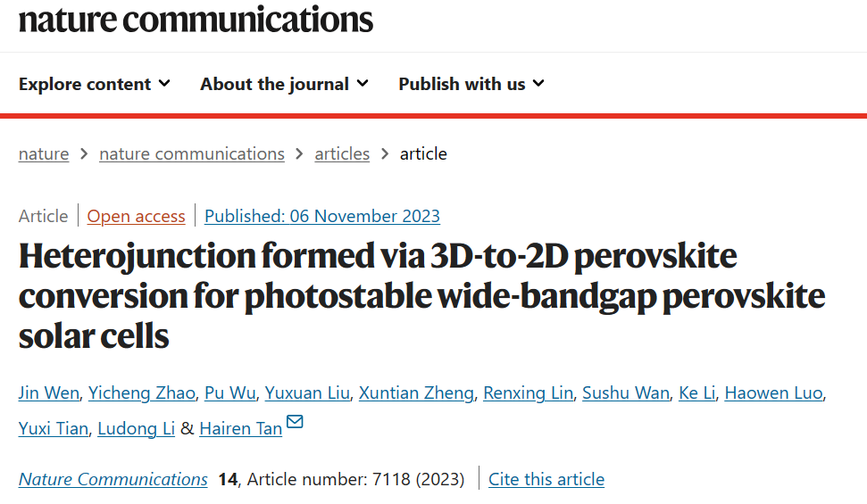Open nature communications breadcrumb link
867x504 pixels.
point(192,153)
